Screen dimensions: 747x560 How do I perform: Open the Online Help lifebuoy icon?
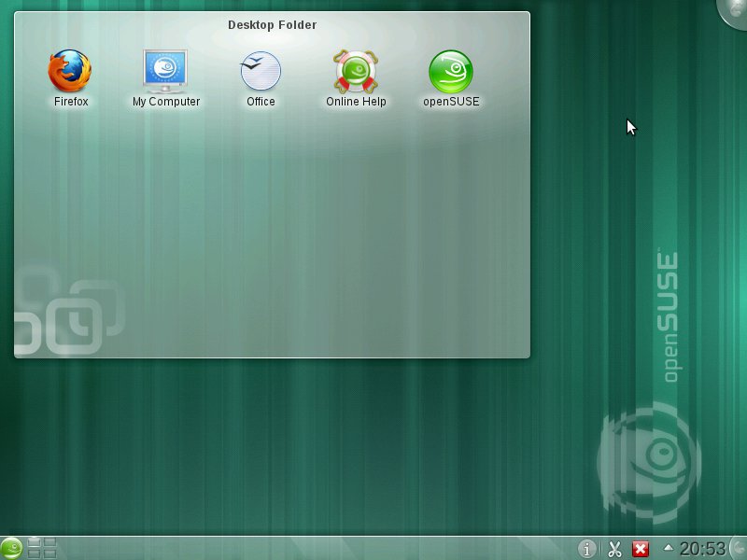pos(356,71)
